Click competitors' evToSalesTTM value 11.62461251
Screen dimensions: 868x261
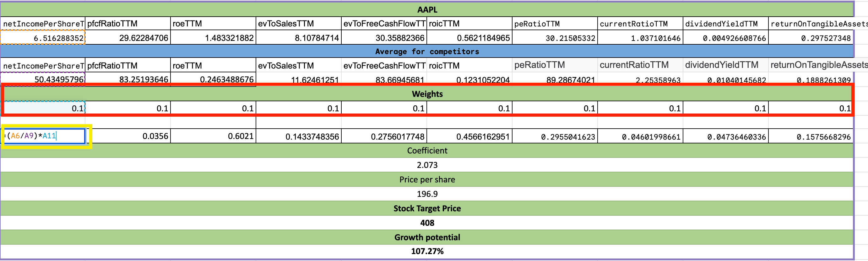299,80
